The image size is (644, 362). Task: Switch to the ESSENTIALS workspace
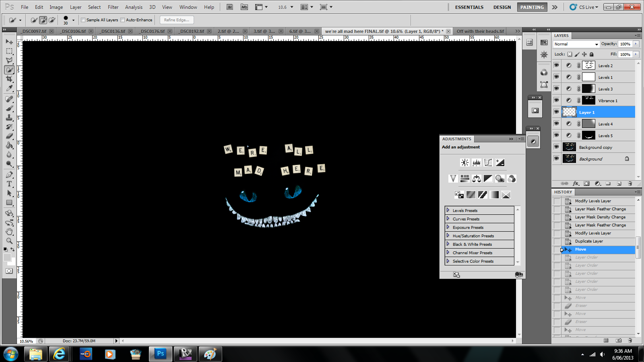[x=469, y=7]
